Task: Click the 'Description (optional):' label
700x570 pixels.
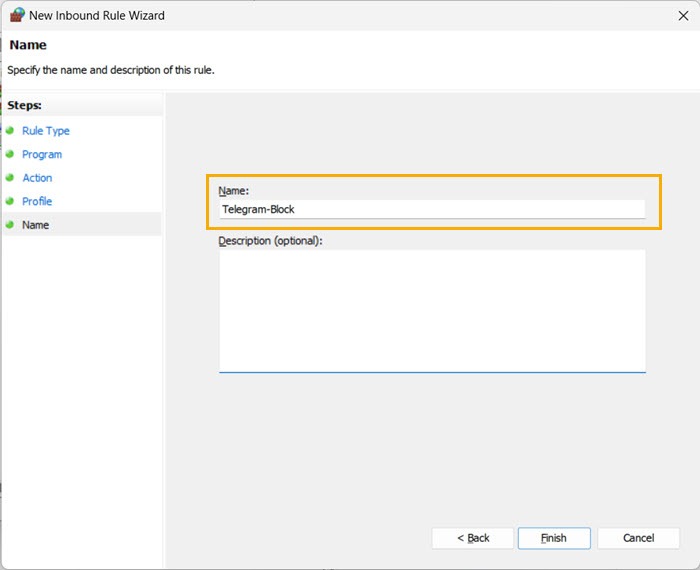Action: (270, 241)
